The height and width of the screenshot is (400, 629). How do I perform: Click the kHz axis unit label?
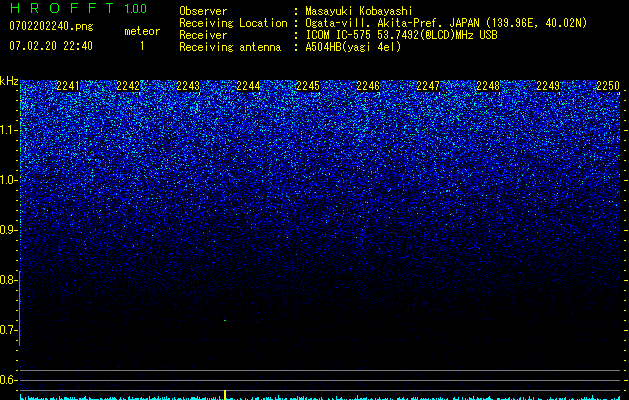9,81
